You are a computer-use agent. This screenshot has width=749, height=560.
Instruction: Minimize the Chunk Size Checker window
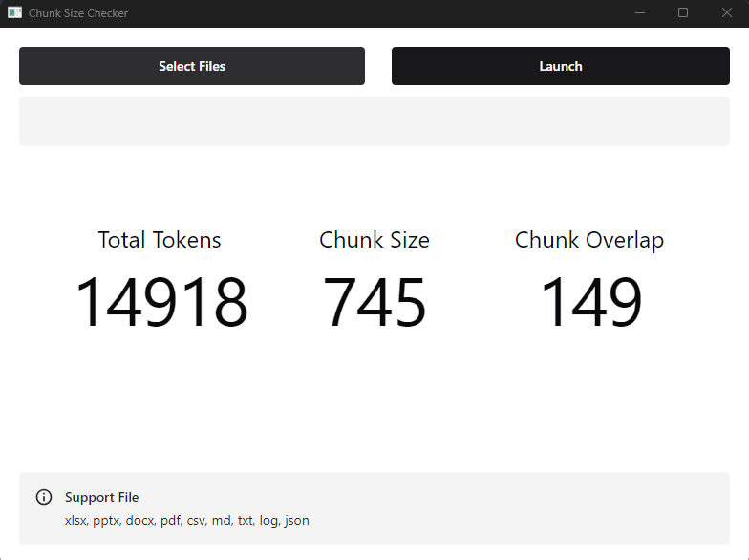(x=640, y=13)
